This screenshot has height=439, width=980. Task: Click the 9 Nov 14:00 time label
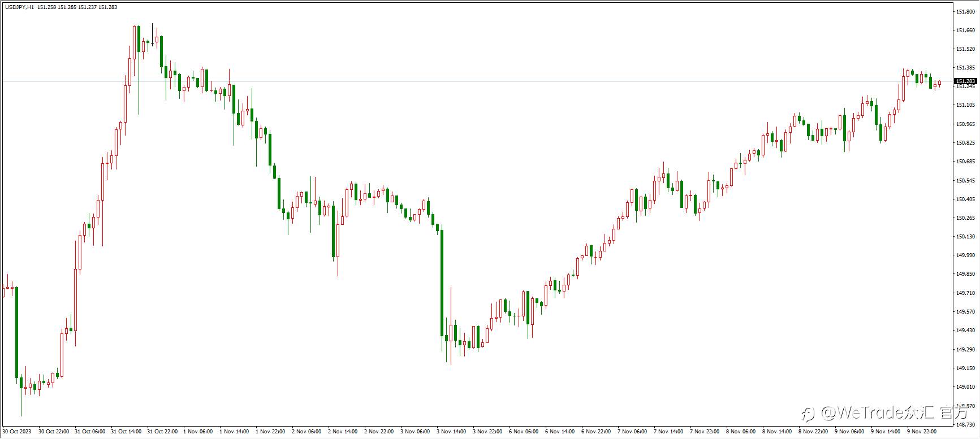[x=886, y=432]
